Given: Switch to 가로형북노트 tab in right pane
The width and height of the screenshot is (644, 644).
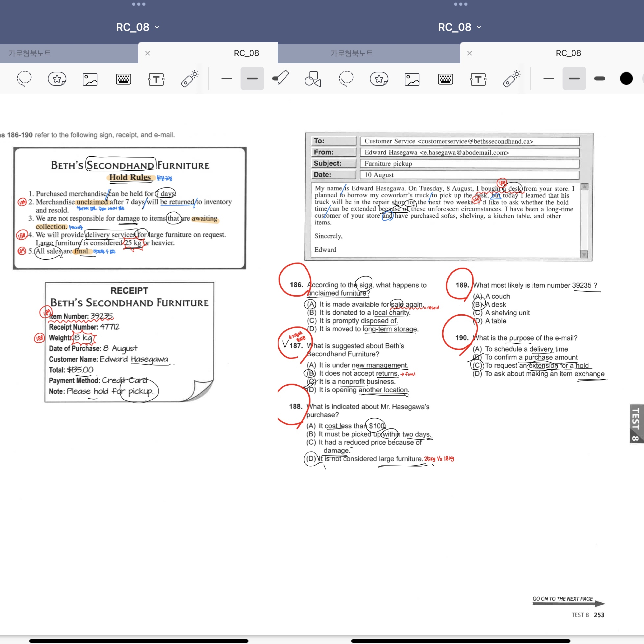Looking at the screenshot, I should pyautogui.click(x=352, y=53).
